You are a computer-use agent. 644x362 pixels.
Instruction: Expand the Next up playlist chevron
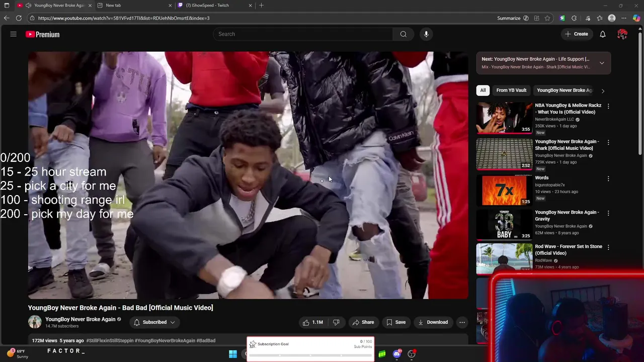(602, 63)
